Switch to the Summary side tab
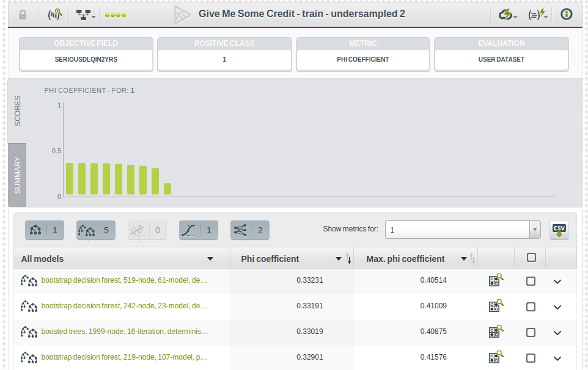The image size is (588, 370). pyautogui.click(x=17, y=175)
